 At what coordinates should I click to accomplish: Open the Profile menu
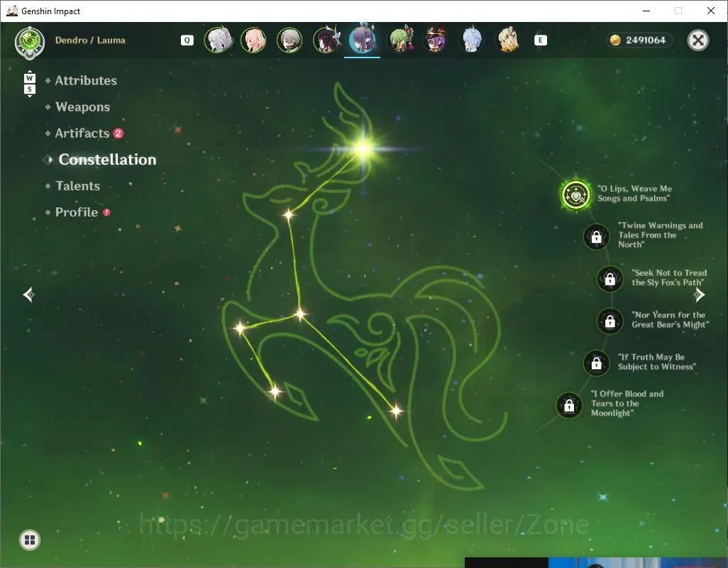tap(77, 212)
